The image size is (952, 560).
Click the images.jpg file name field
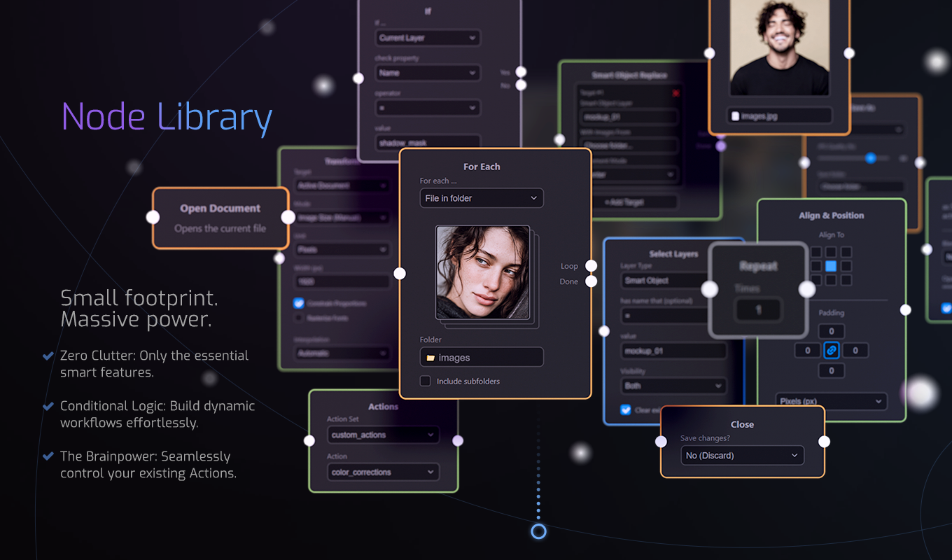(x=780, y=116)
